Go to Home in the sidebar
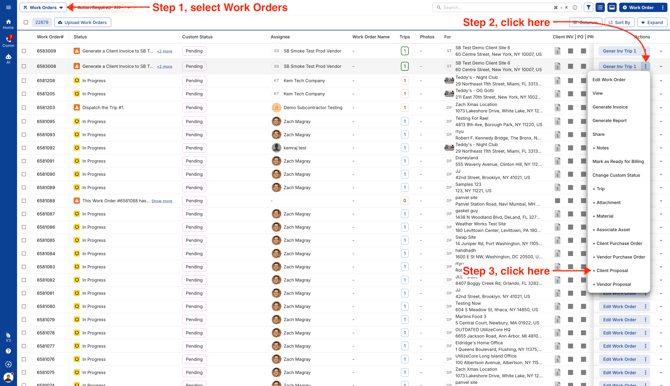The height and width of the screenshot is (386, 670). tap(8, 24)
